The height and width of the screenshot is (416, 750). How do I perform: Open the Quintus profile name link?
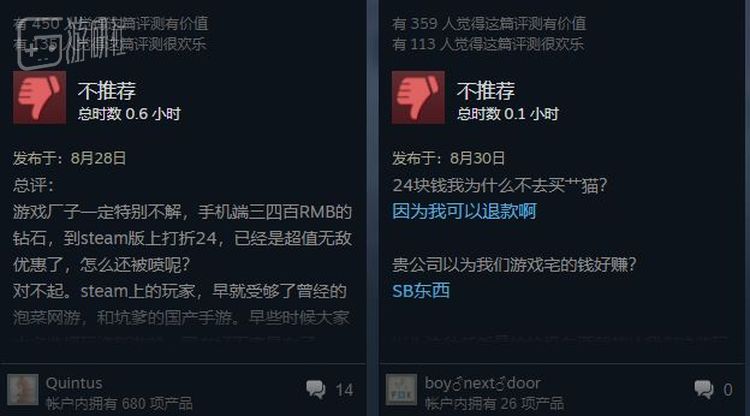click(x=74, y=383)
